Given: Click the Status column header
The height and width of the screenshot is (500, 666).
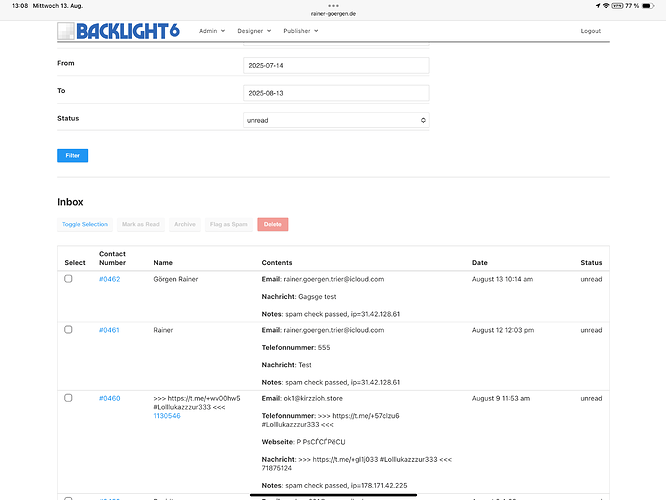Looking at the screenshot, I should click(x=591, y=263).
